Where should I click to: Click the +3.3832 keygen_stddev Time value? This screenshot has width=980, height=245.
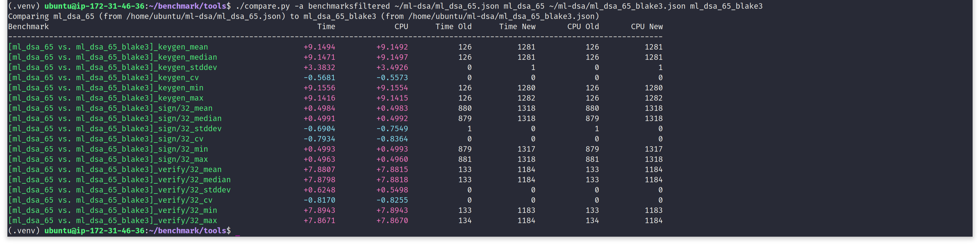point(319,67)
